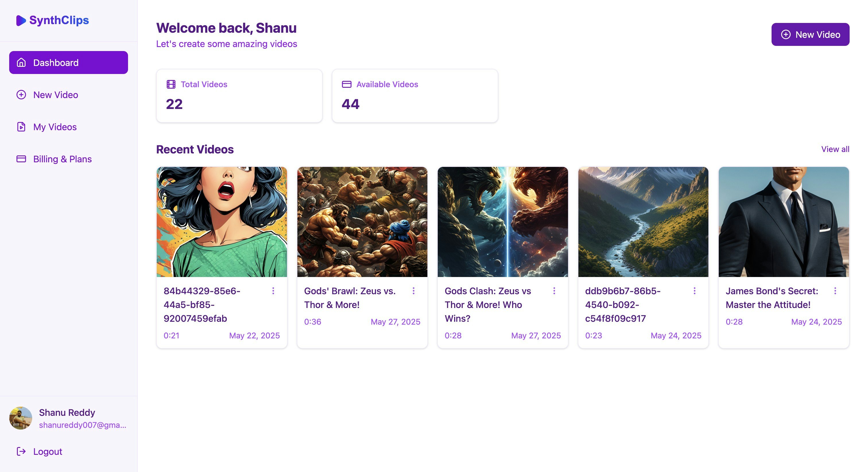Click the logout arrow icon

[x=21, y=451]
